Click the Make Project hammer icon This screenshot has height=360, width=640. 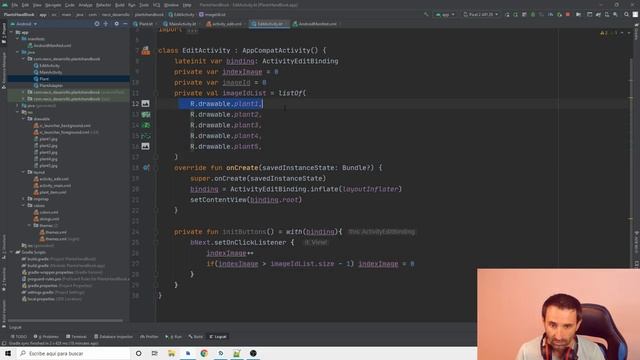point(426,14)
